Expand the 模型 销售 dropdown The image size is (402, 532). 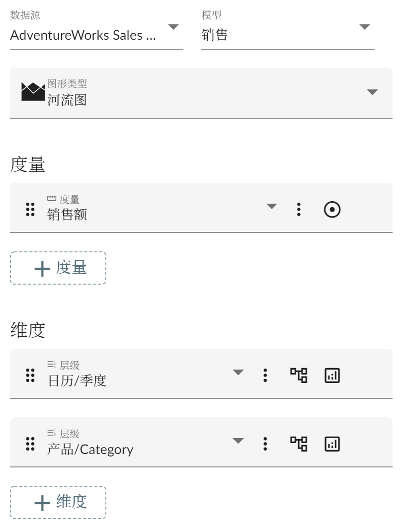point(365,27)
